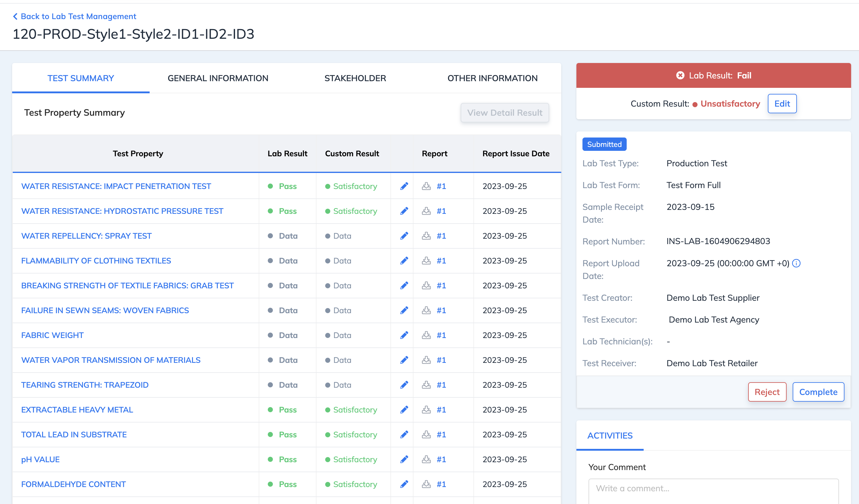Reject the submitted lab test

767,392
